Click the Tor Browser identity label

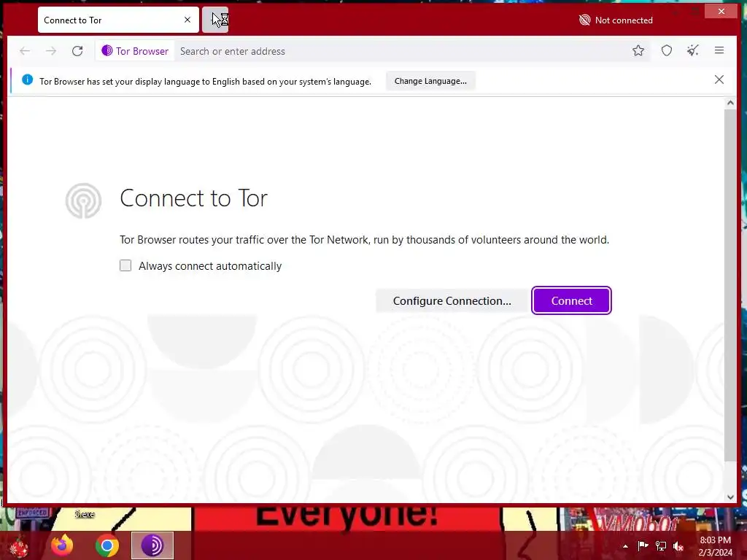coord(135,51)
